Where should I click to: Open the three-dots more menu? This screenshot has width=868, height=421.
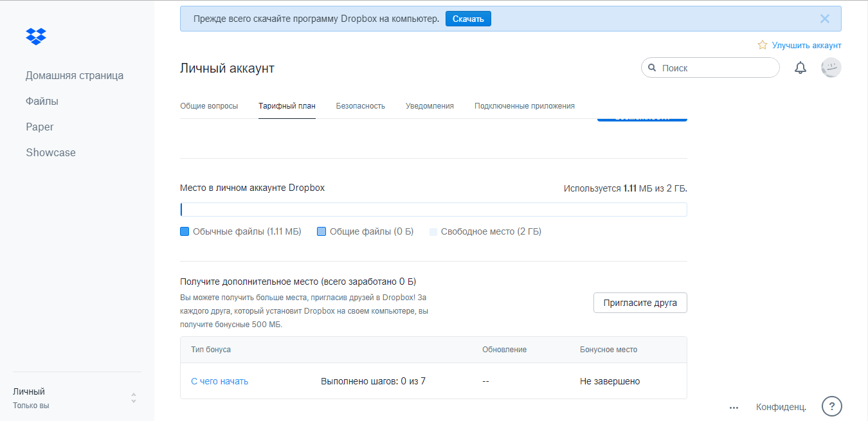point(734,408)
